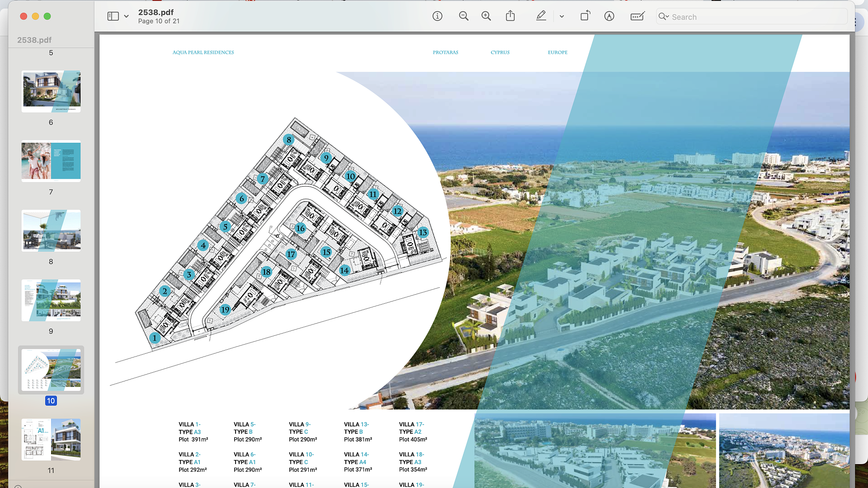This screenshot has height=488, width=868.
Task: Click the VILLA 13- TYPE B entry
Action: pos(358,432)
